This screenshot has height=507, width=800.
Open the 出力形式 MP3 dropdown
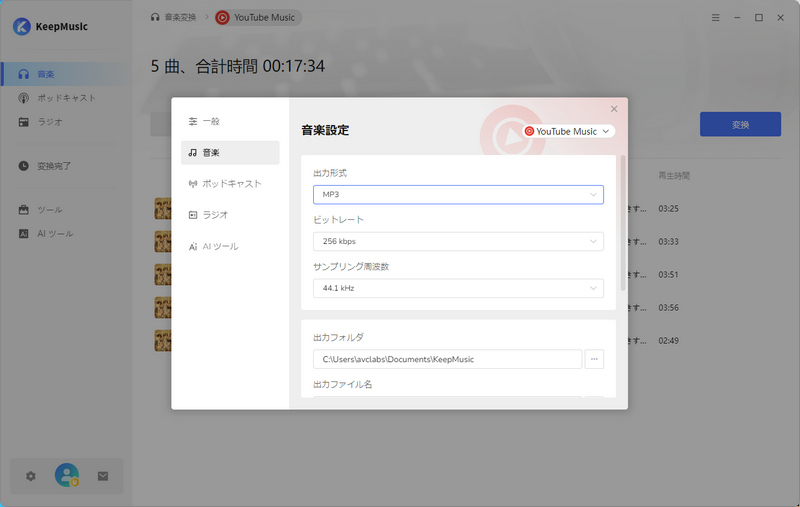pos(458,194)
